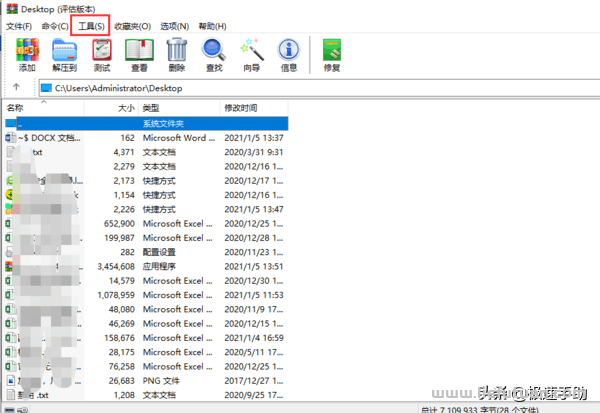The image size is (600, 413).
Task: Open the Favorites (收藏夹) menu
Action: [x=132, y=26]
